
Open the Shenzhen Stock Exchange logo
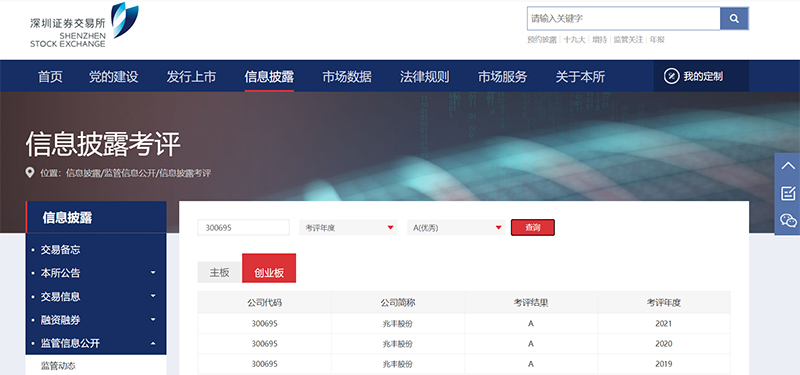(84, 25)
